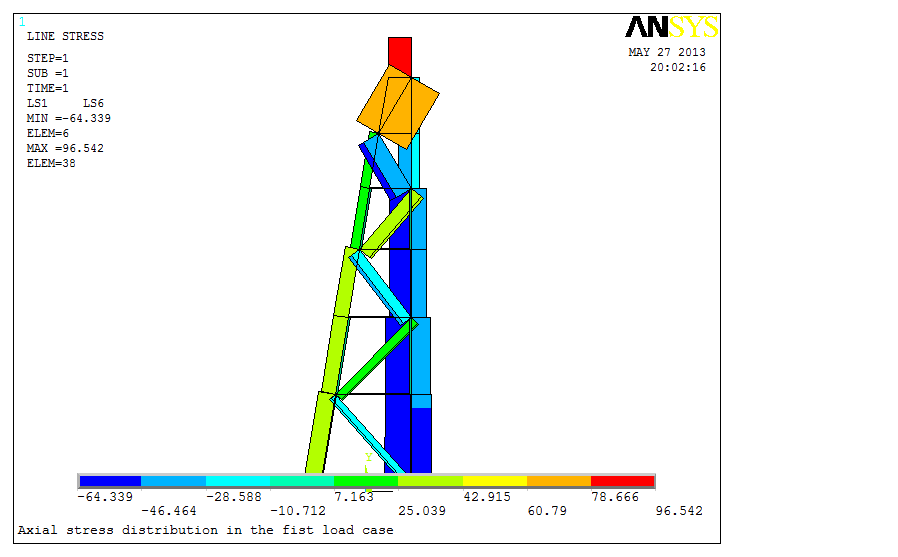
Task: Click the legend value 60.79
Action: point(547,511)
